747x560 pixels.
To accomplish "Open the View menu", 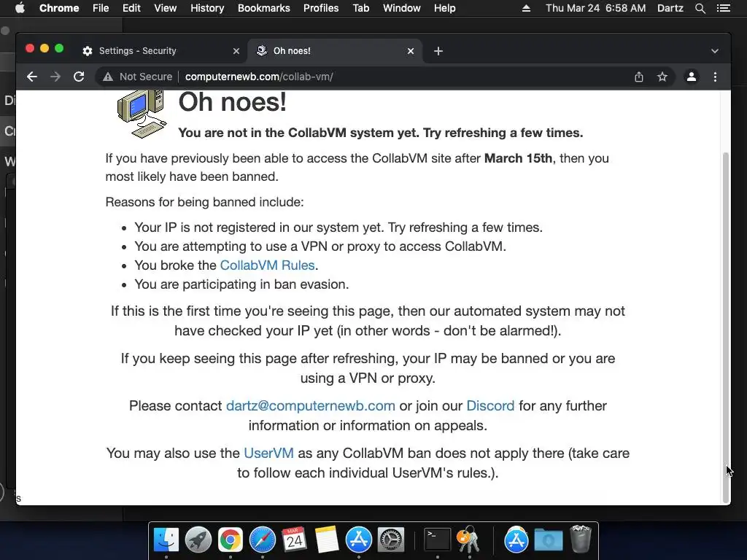I will point(166,8).
